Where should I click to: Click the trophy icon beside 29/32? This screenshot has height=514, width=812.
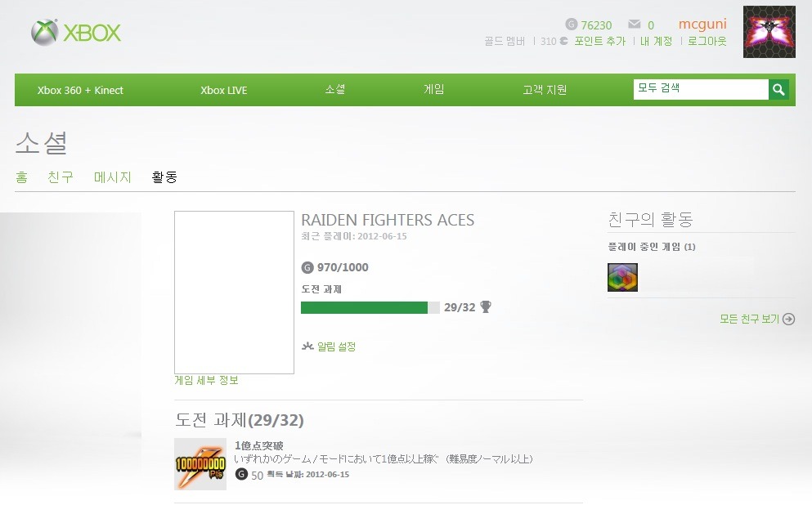click(x=486, y=307)
